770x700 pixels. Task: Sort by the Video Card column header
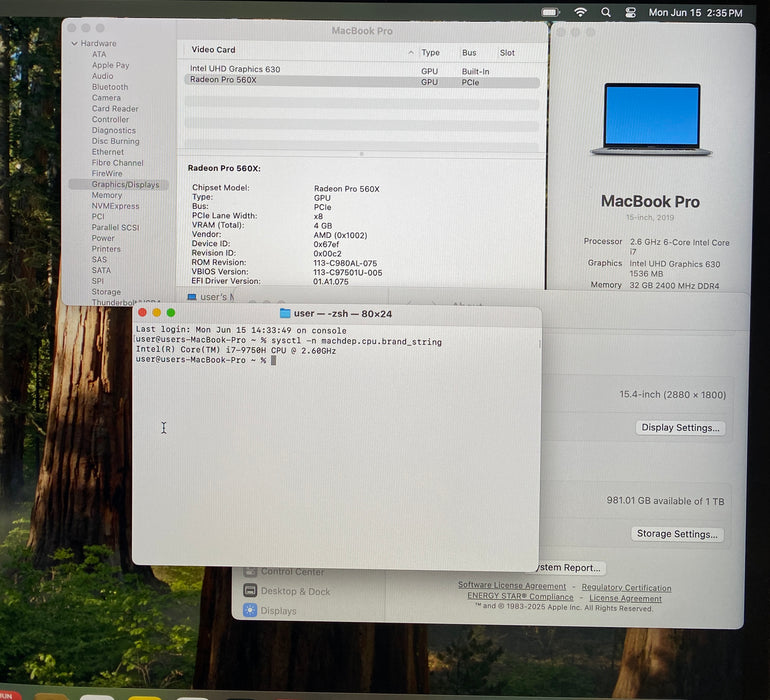tap(213, 50)
